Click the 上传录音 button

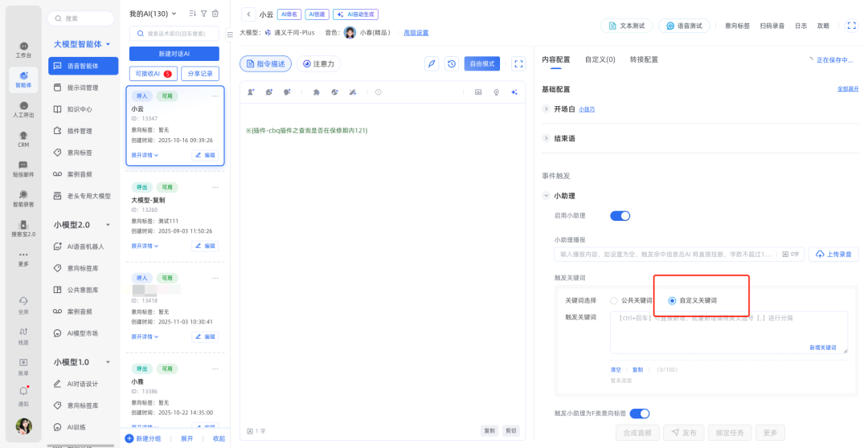click(x=833, y=255)
